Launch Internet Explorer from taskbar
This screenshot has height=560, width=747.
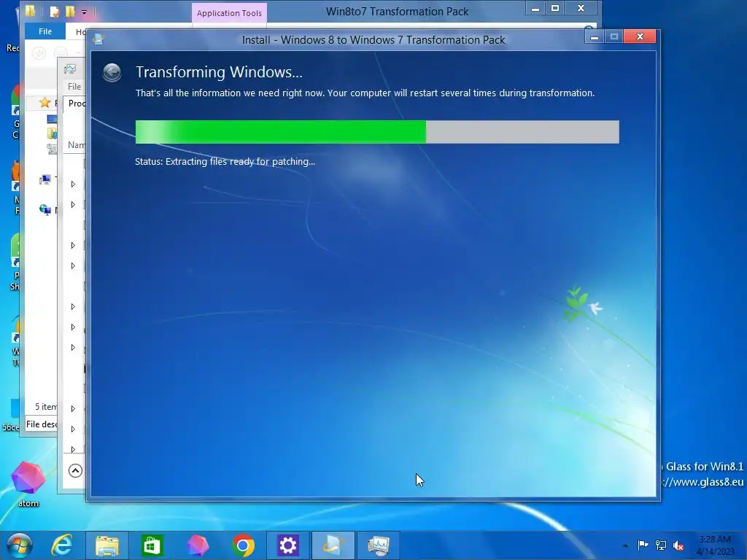click(63, 545)
